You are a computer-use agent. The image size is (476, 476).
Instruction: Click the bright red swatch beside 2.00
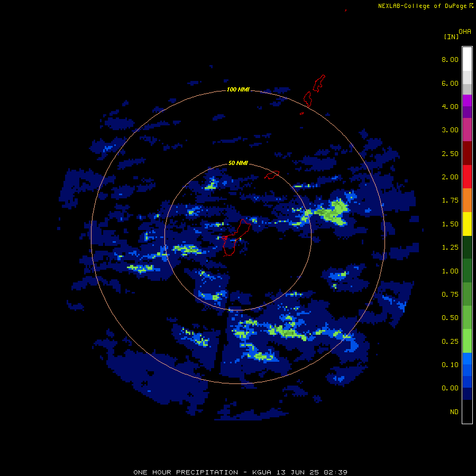[x=467, y=177]
